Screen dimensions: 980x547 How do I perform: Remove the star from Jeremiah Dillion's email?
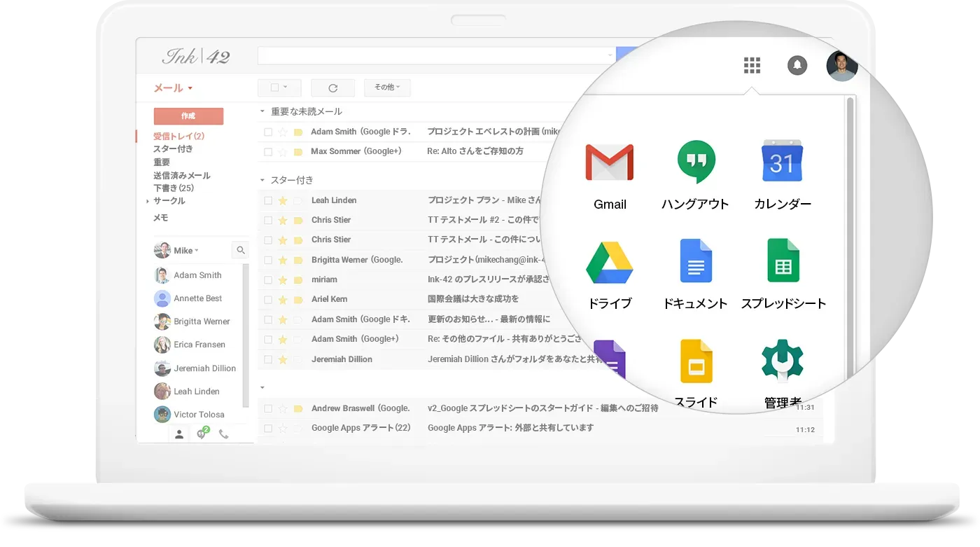click(283, 359)
